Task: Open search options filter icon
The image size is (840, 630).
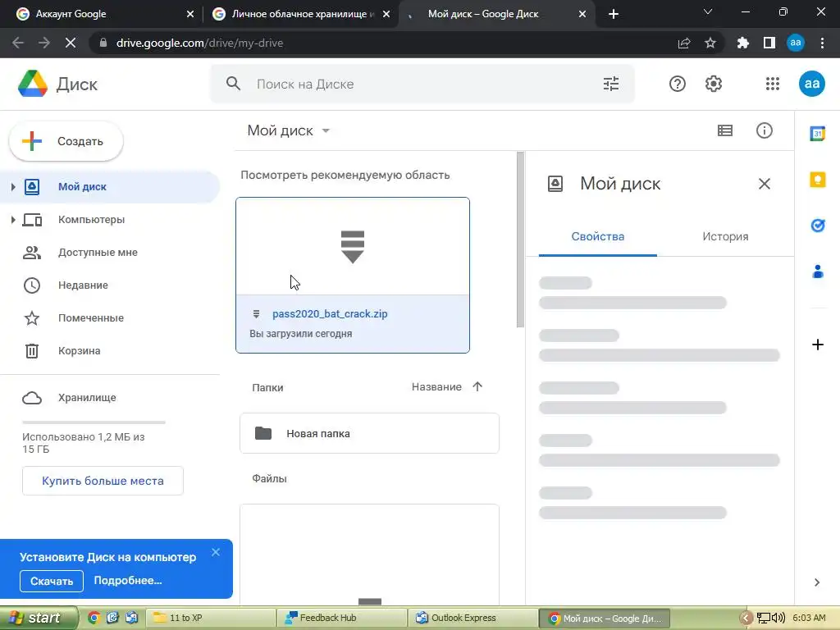Action: click(610, 84)
